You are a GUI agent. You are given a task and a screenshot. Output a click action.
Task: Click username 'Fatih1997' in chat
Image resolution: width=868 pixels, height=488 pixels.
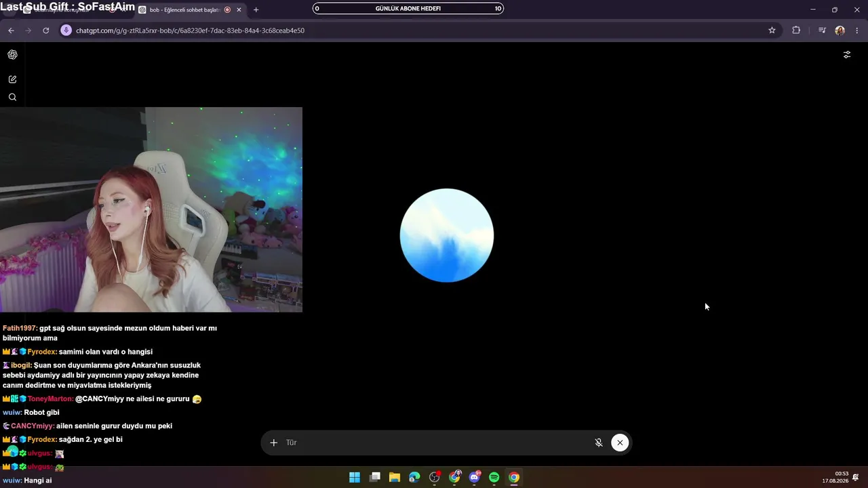(x=19, y=328)
